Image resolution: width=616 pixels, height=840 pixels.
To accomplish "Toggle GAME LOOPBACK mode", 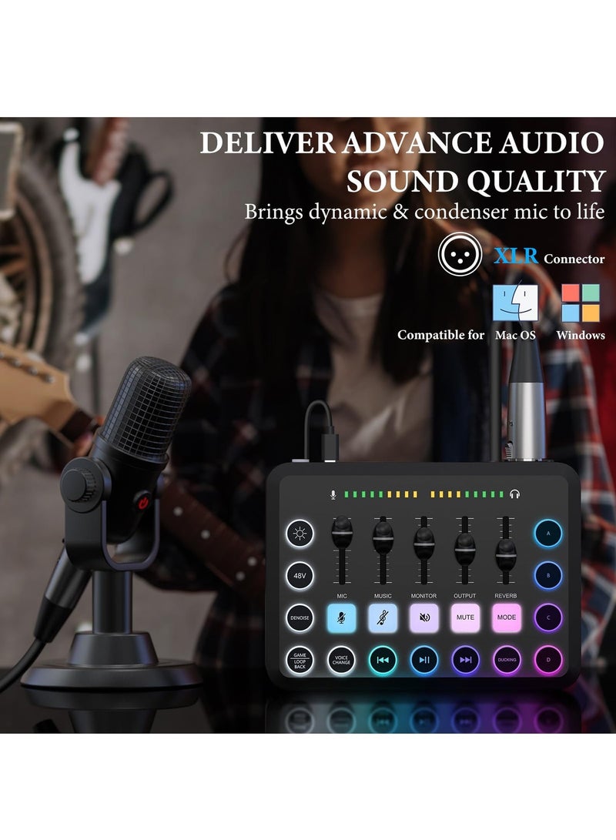I will pyautogui.click(x=300, y=659).
